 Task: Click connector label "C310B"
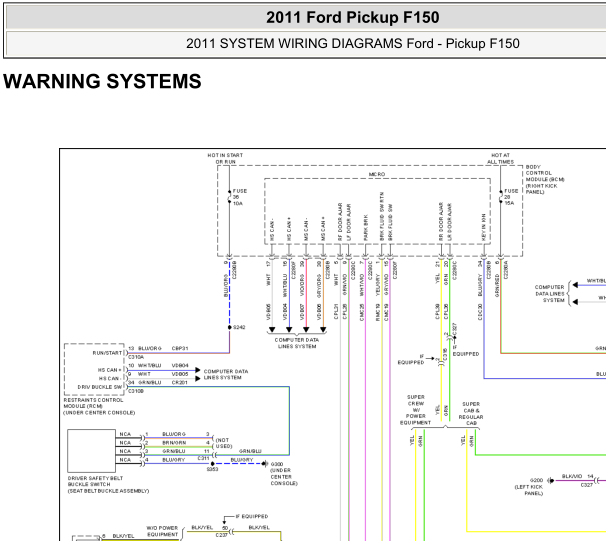click(x=136, y=391)
